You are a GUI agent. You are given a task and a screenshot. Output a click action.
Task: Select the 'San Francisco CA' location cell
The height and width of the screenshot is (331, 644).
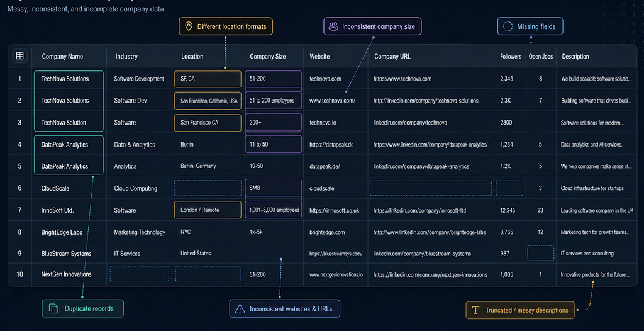pos(208,123)
